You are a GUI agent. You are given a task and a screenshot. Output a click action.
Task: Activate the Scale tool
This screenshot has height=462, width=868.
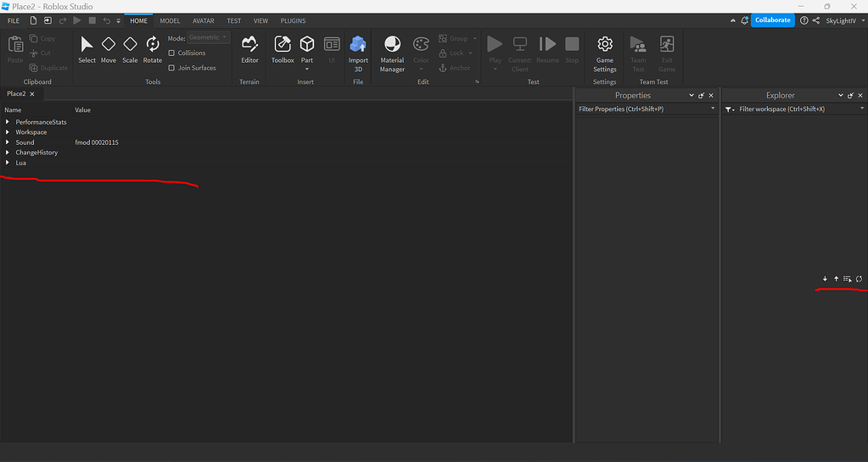(x=130, y=44)
